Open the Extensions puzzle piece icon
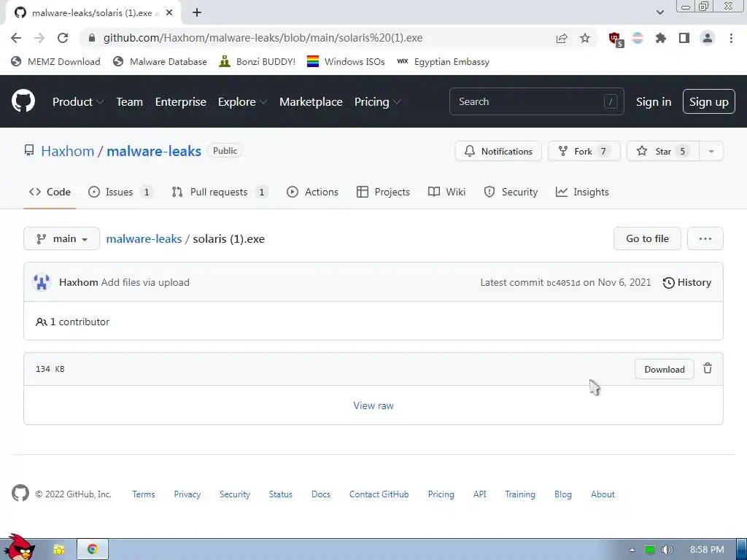The height and width of the screenshot is (560, 747). point(660,38)
